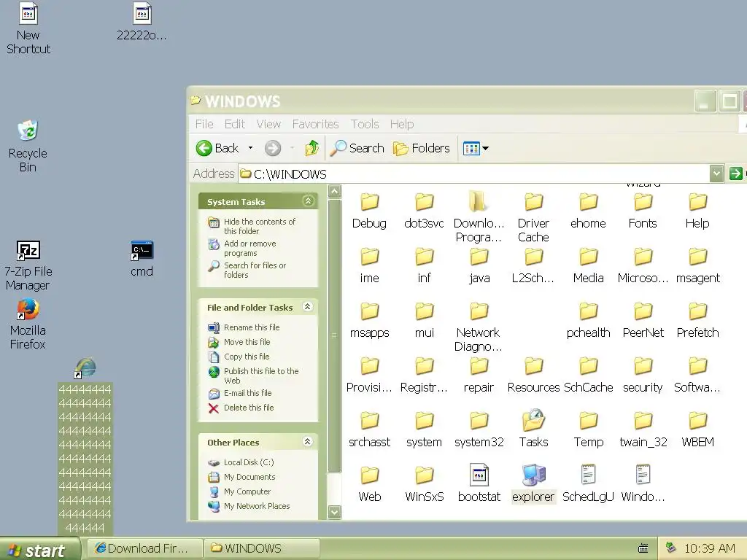This screenshot has height=560, width=747.
Task: Open the Help menu
Action: coord(402,124)
